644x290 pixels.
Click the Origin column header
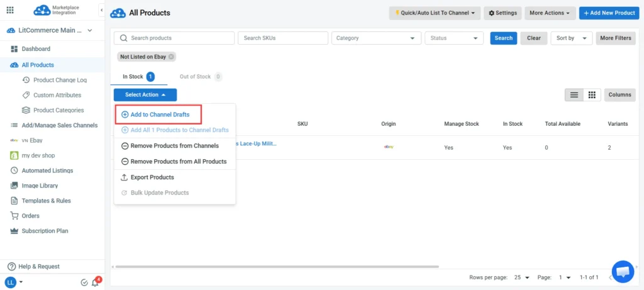coord(389,124)
